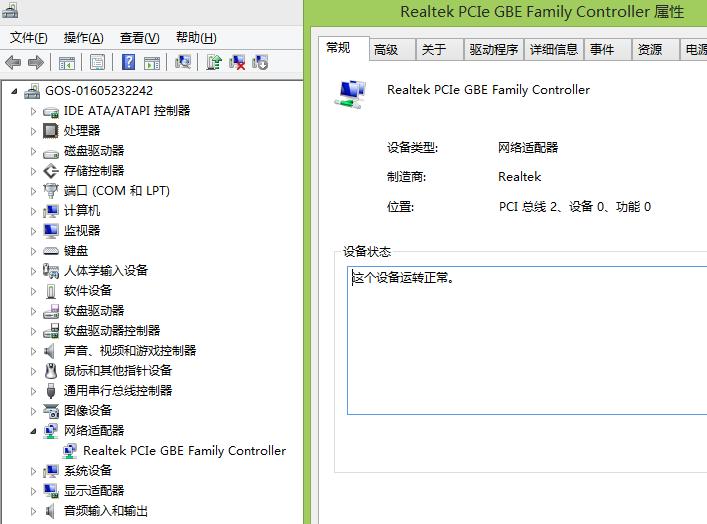This screenshot has width=707, height=524.
Task: Click the 制造商 value Realtek
Action: click(x=519, y=177)
